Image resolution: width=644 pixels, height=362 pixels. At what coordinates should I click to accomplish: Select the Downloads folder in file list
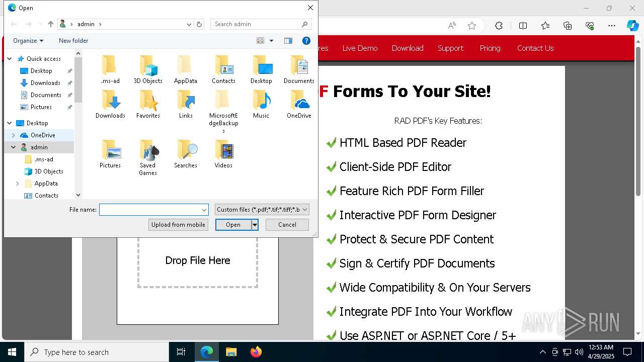[x=110, y=105]
